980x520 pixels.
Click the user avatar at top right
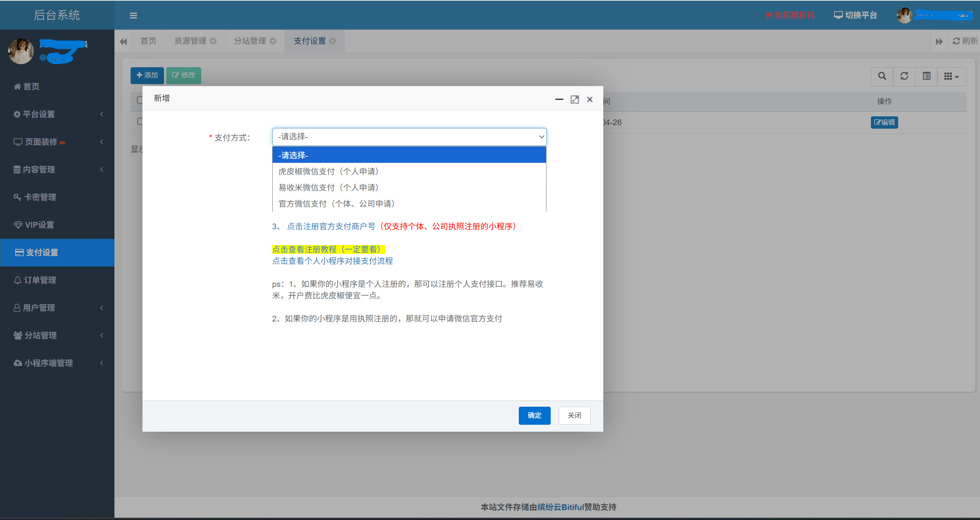pyautogui.click(x=904, y=15)
